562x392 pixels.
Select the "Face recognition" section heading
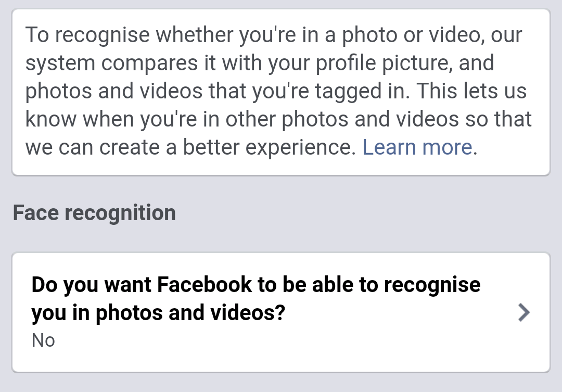(x=94, y=213)
